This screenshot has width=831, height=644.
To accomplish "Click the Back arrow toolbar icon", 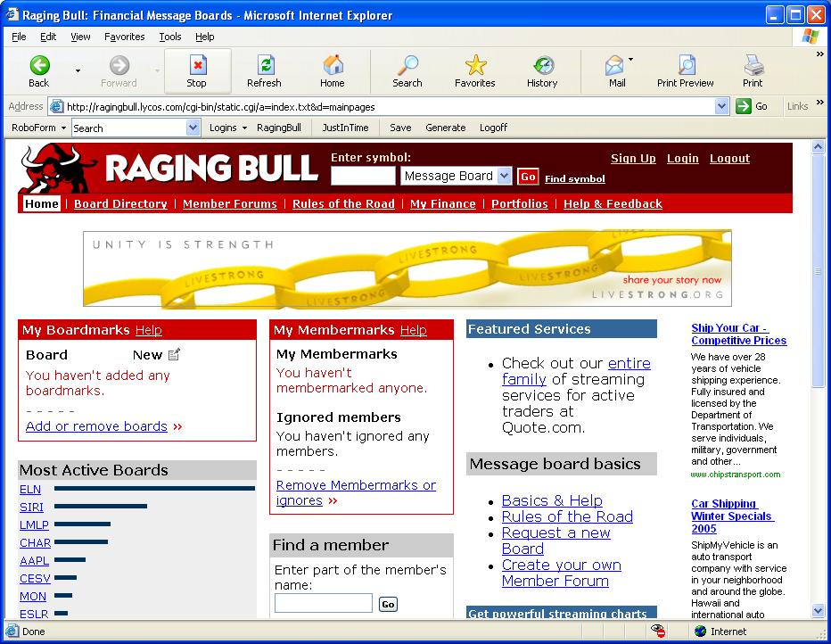I will click(39, 66).
